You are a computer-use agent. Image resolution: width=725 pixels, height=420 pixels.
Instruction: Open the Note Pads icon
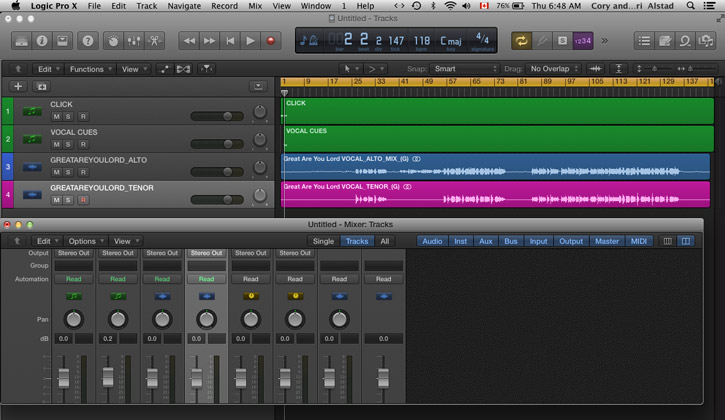664,41
